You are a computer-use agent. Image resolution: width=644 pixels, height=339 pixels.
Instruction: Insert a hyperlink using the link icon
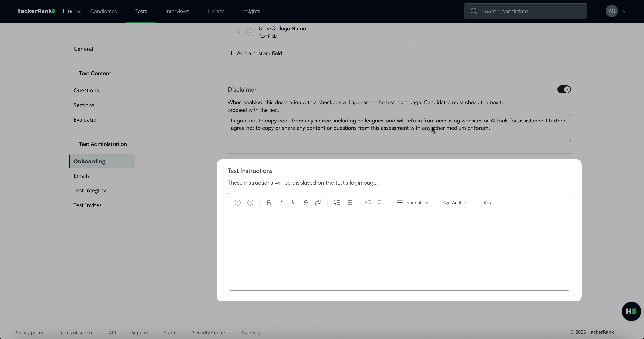pos(318,203)
